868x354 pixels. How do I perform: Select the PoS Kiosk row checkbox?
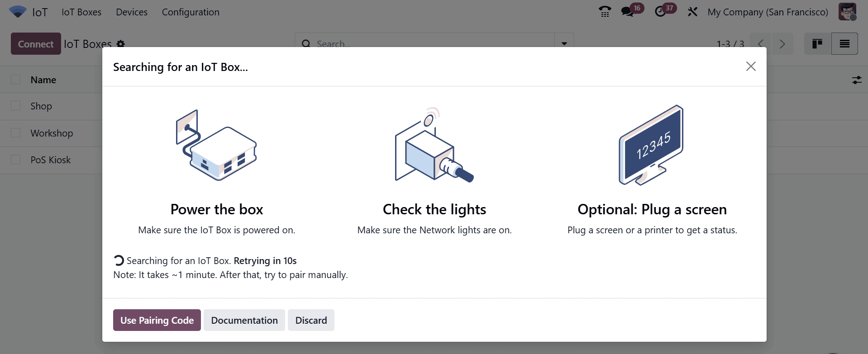(16, 159)
